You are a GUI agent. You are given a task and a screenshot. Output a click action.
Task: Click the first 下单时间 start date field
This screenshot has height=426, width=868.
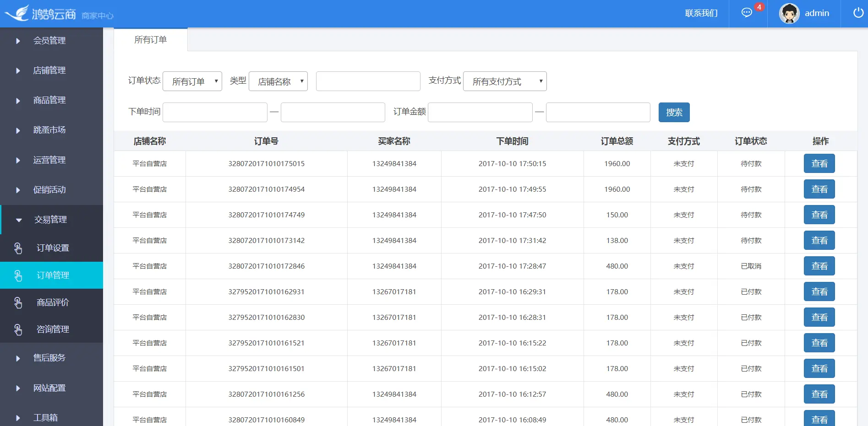tap(215, 113)
